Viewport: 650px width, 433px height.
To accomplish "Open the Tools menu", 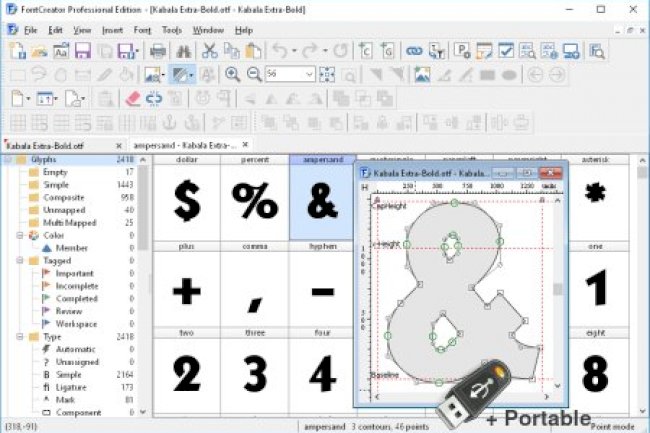I will click(x=172, y=30).
